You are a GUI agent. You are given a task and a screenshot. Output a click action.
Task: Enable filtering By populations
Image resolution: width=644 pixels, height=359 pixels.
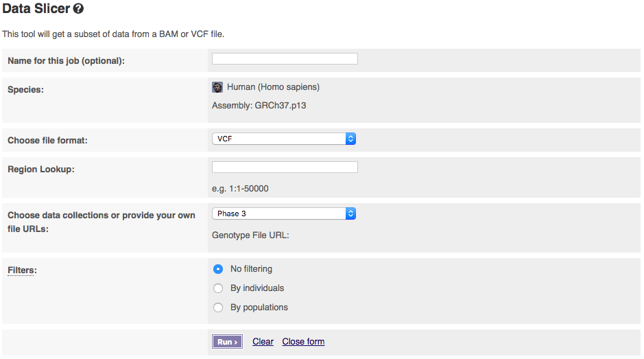point(218,308)
